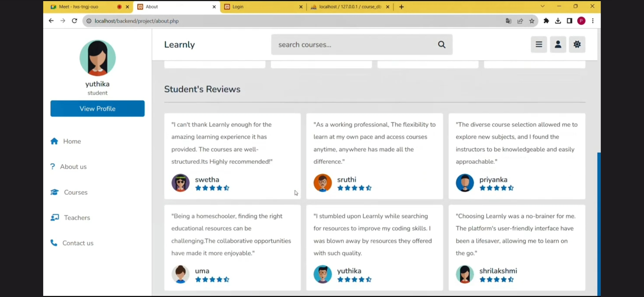644x297 pixels.
Task: Click the browser reload icon
Action: (74, 21)
